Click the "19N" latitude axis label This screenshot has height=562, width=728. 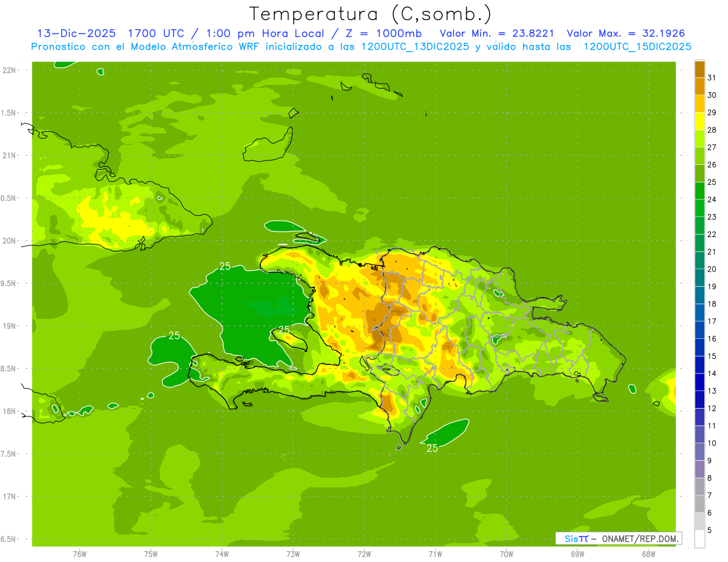pyautogui.click(x=10, y=326)
